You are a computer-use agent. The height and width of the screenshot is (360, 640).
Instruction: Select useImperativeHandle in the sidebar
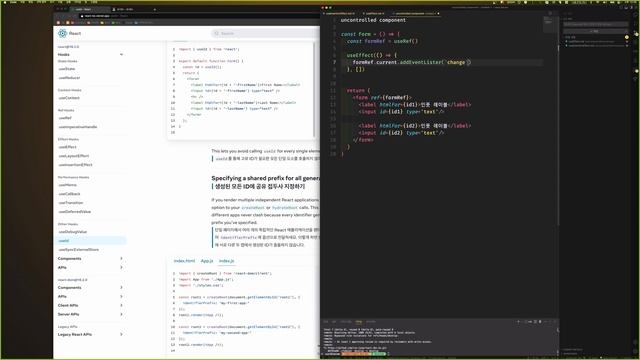pos(78,127)
